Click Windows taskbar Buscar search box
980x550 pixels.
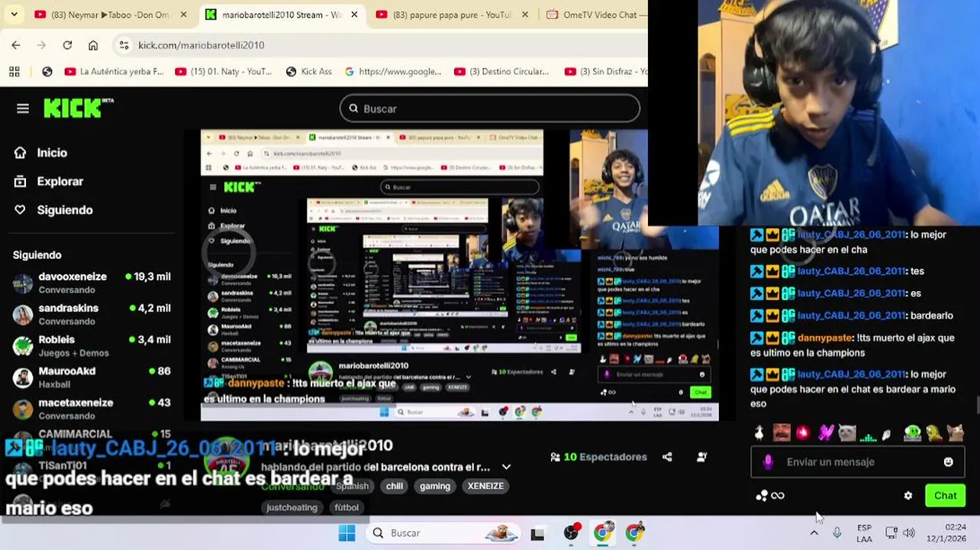[x=442, y=533]
